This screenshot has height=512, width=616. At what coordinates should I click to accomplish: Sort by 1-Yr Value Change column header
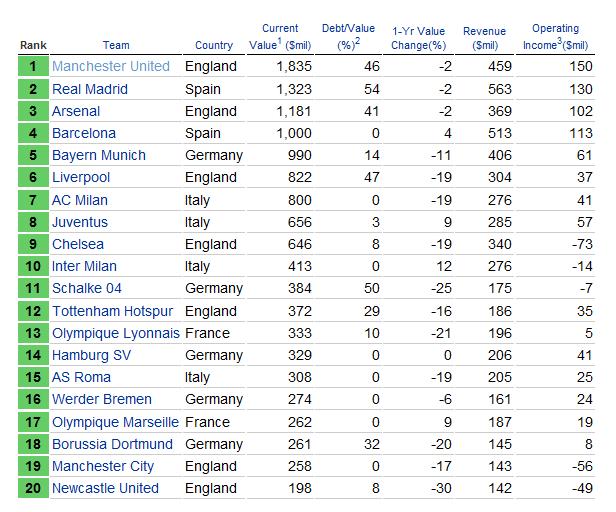click(x=419, y=38)
